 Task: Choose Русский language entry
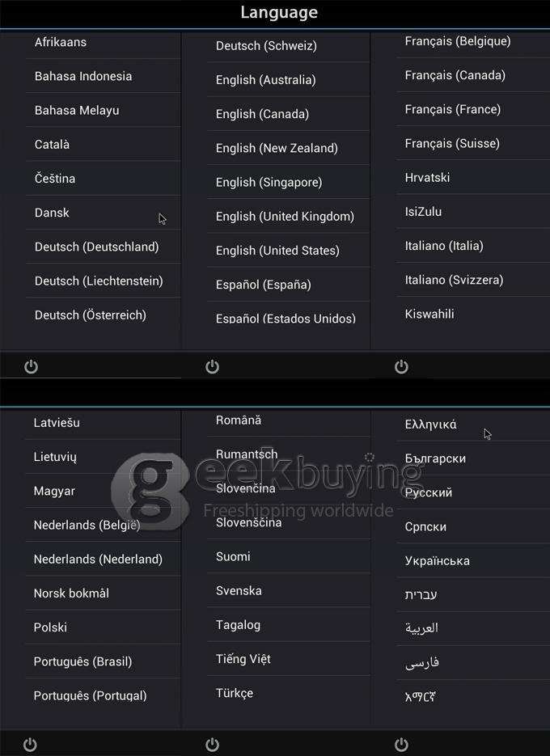(x=429, y=492)
